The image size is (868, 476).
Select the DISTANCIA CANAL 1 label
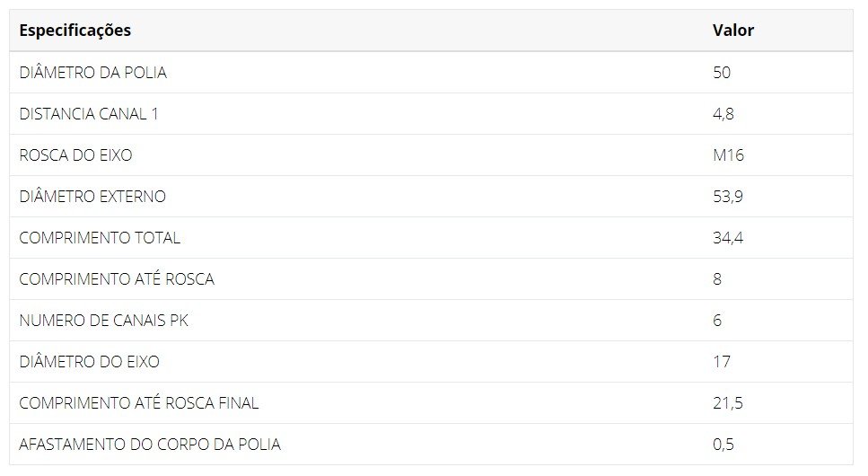coord(89,114)
